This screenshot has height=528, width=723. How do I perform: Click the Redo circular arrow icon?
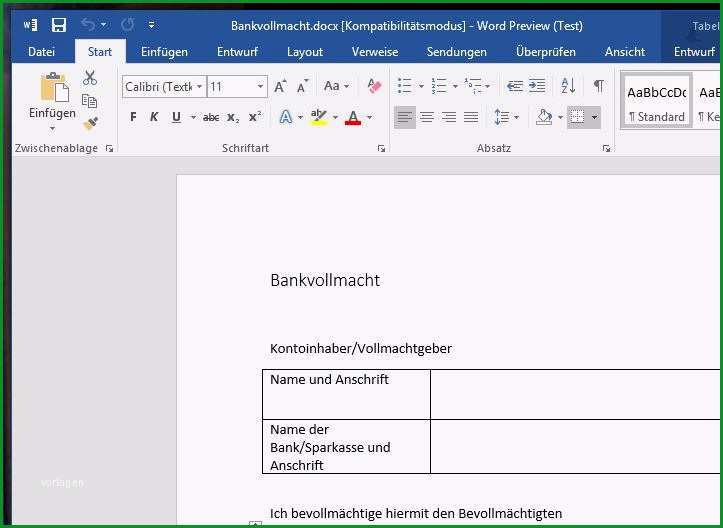(x=128, y=24)
